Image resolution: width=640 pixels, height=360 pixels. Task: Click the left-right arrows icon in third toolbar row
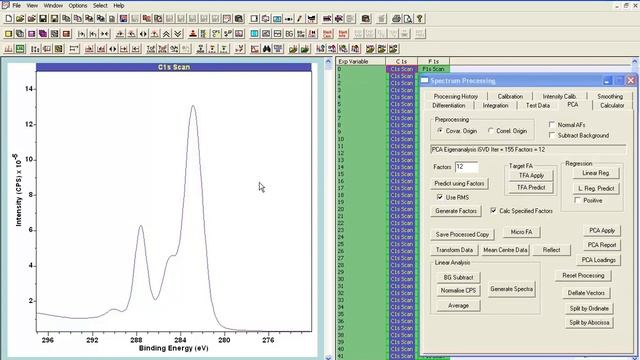pyautogui.click(x=113, y=49)
